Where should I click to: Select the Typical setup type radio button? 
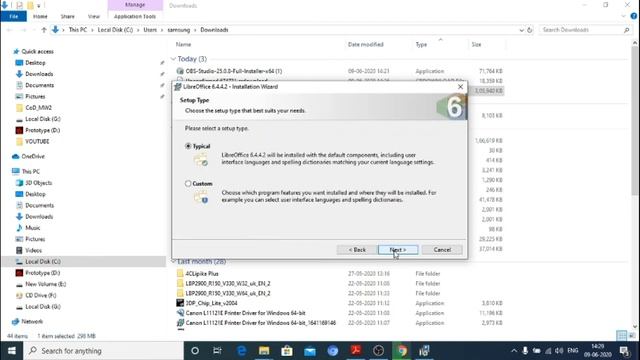click(188, 146)
